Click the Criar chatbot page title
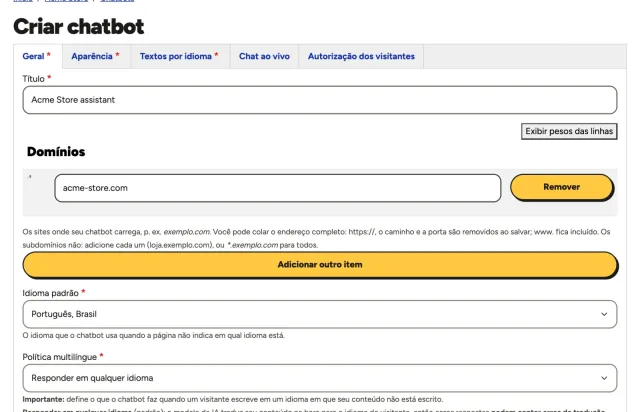The height and width of the screenshot is (412, 640). coord(78,27)
